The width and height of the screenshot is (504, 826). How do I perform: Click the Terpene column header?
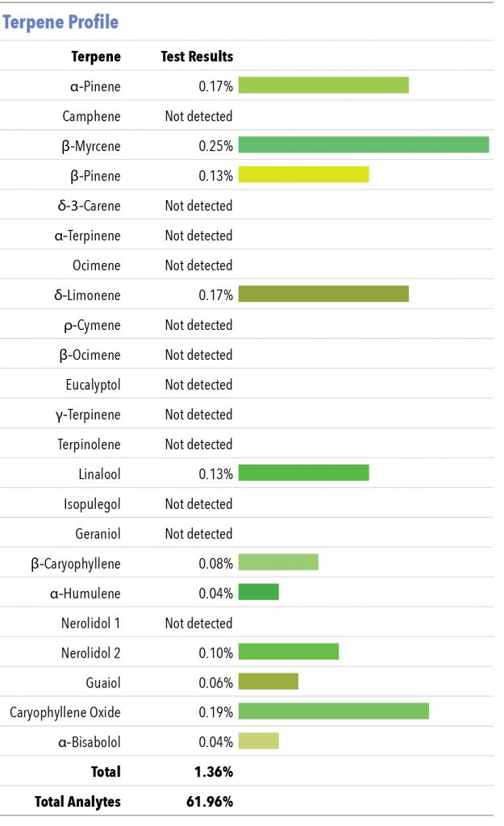(96, 56)
